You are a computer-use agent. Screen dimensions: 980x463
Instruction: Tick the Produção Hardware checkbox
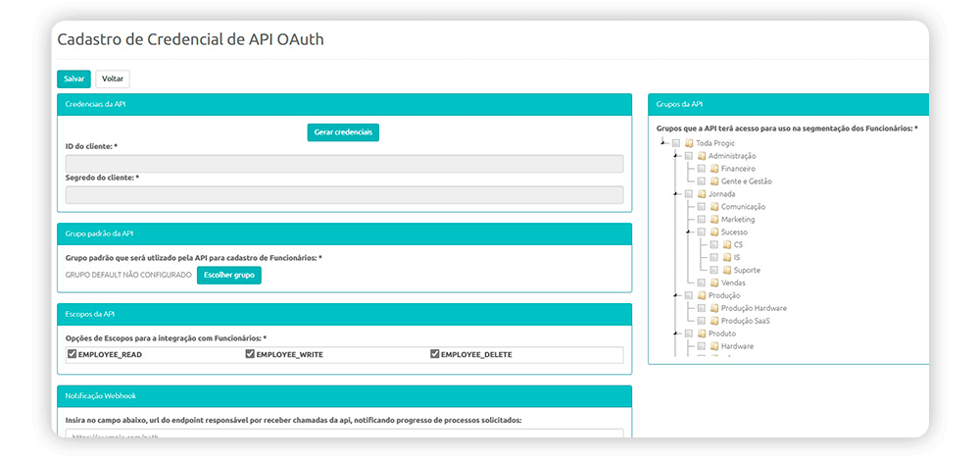click(701, 308)
